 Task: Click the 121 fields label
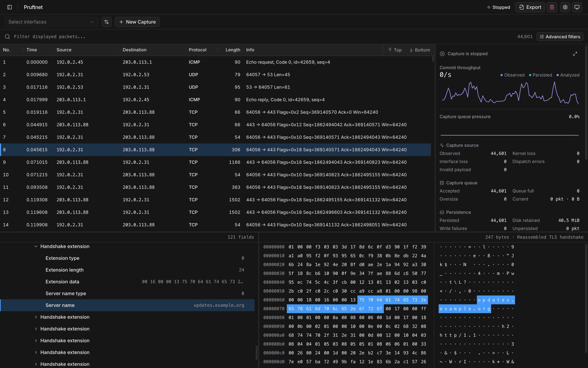click(x=241, y=237)
